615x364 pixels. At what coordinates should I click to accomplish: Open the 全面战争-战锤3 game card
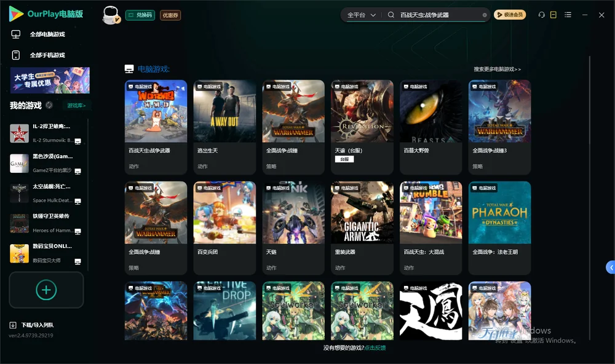499,127
